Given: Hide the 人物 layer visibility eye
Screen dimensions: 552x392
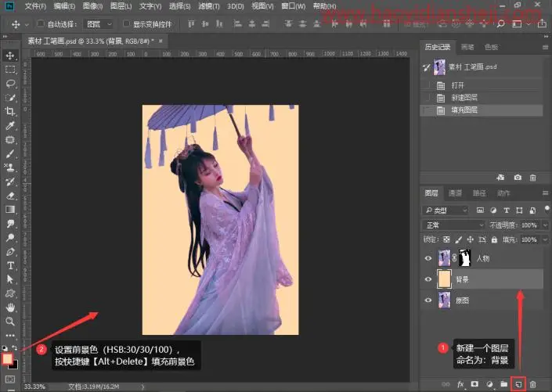Looking at the screenshot, I should pos(428,258).
